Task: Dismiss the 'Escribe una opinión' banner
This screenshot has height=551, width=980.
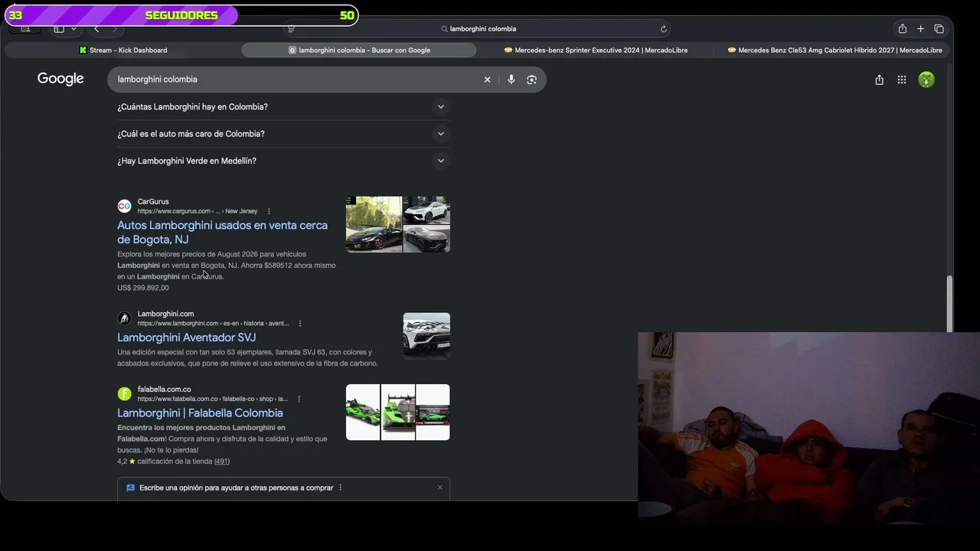Action: coord(440,487)
